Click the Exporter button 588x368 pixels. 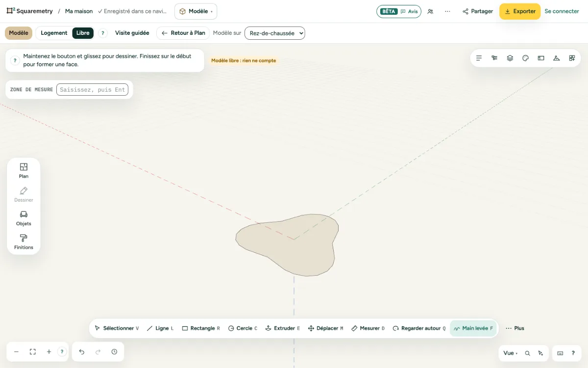(x=520, y=11)
